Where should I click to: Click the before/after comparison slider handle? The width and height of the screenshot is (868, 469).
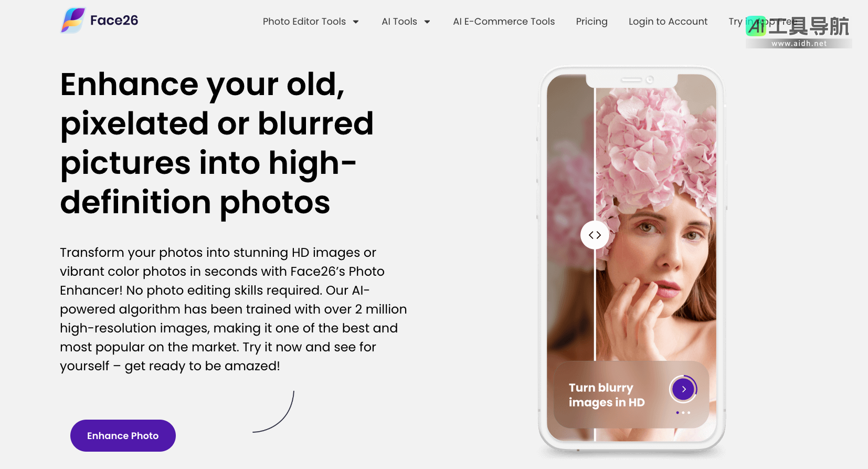click(595, 235)
